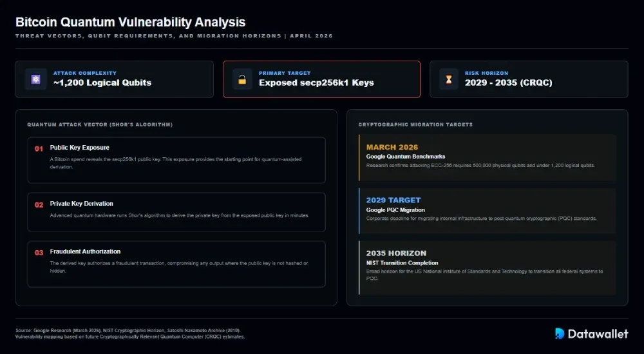Open the Private Key Derivation step card
This screenshot has width=644, height=354.
click(176, 212)
